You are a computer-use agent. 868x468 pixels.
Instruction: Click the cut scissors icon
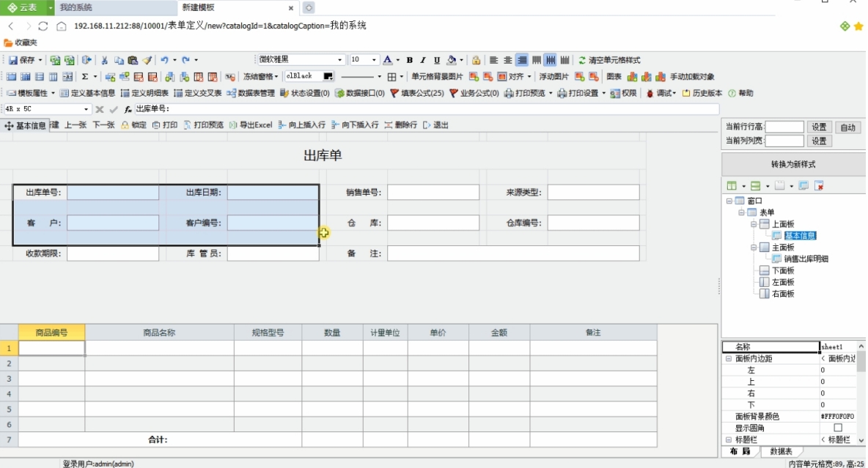point(104,60)
